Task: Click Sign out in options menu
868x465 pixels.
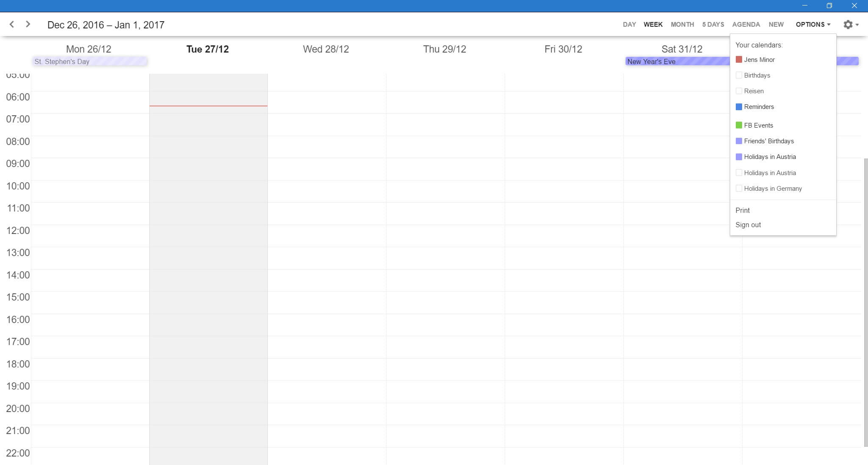Action: (x=748, y=225)
